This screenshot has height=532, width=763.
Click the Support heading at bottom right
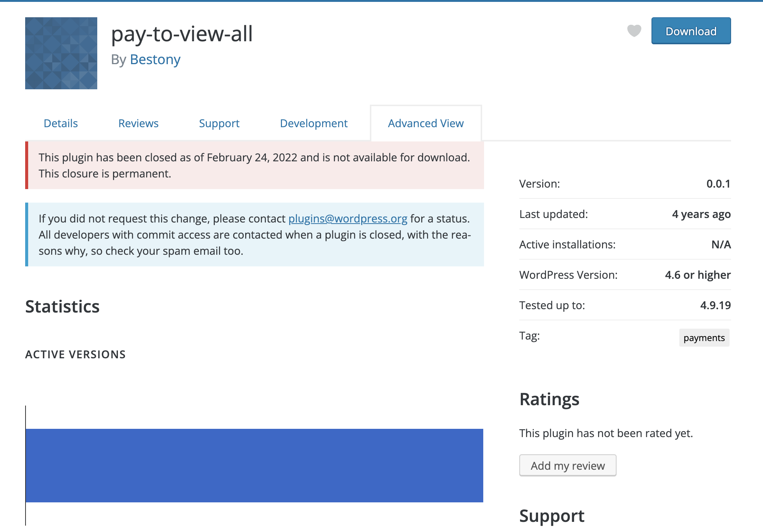point(552,516)
